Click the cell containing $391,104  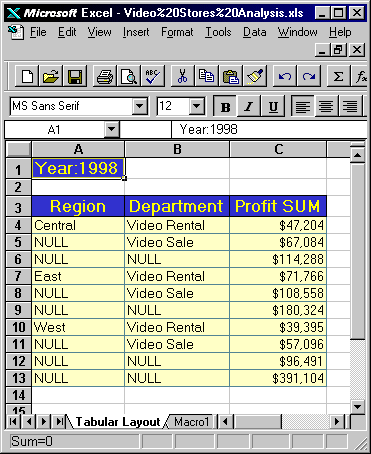(278, 378)
